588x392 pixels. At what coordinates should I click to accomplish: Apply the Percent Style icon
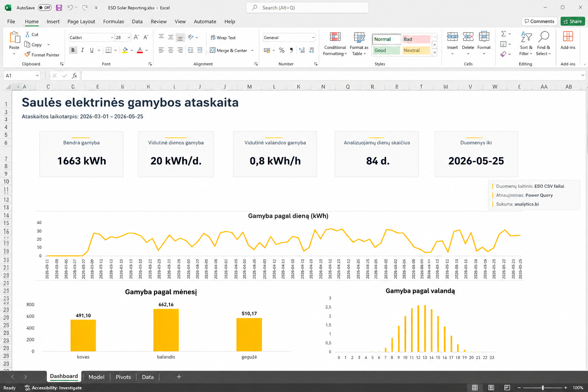(x=282, y=50)
